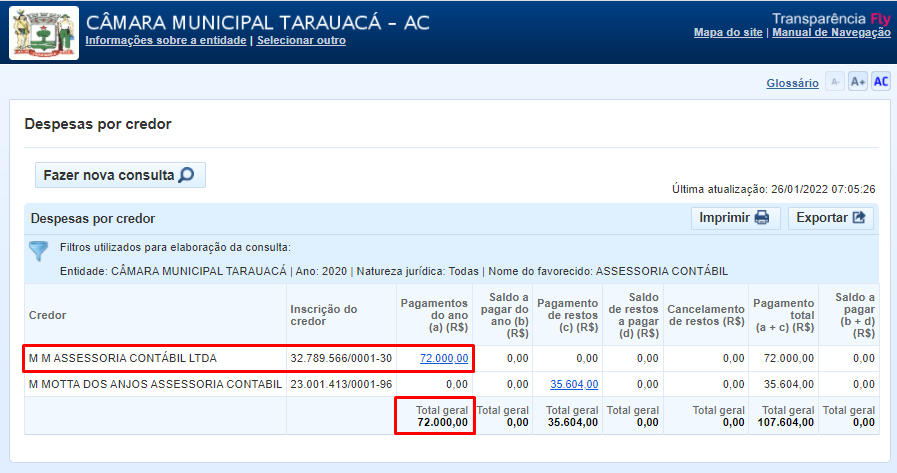This screenshot has width=897, height=473.
Task: Click the export arrow icon in Exportar
Action: [859, 218]
